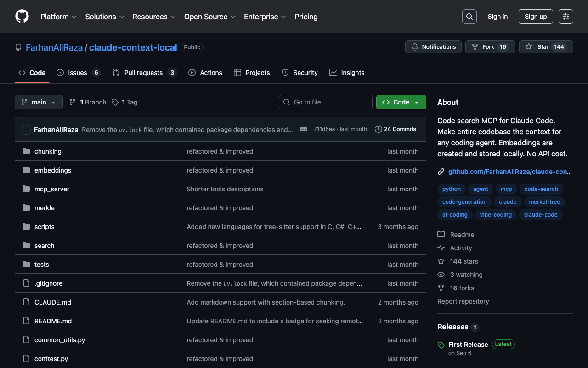Click the appearance settings sliders icon

coord(565,17)
